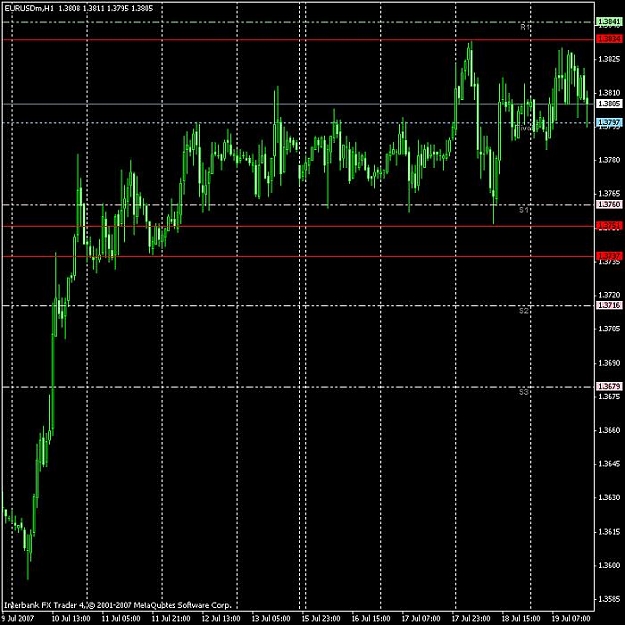This screenshot has width=625, height=625.
Task: Click the 17 Jul 07:00 time label
Action: point(421,619)
